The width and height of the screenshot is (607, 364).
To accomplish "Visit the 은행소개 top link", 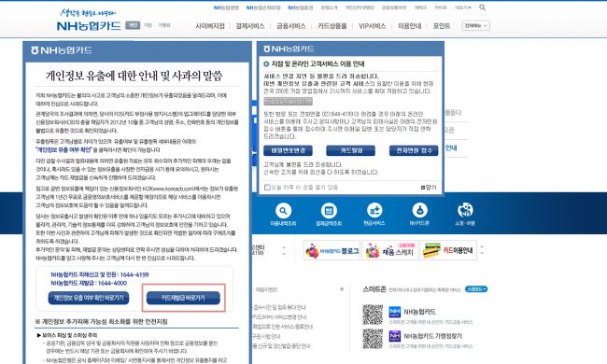I will (x=329, y=7).
